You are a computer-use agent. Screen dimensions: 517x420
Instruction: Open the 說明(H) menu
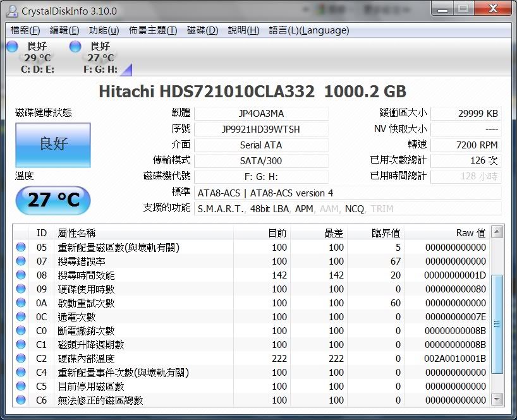click(x=244, y=30)
